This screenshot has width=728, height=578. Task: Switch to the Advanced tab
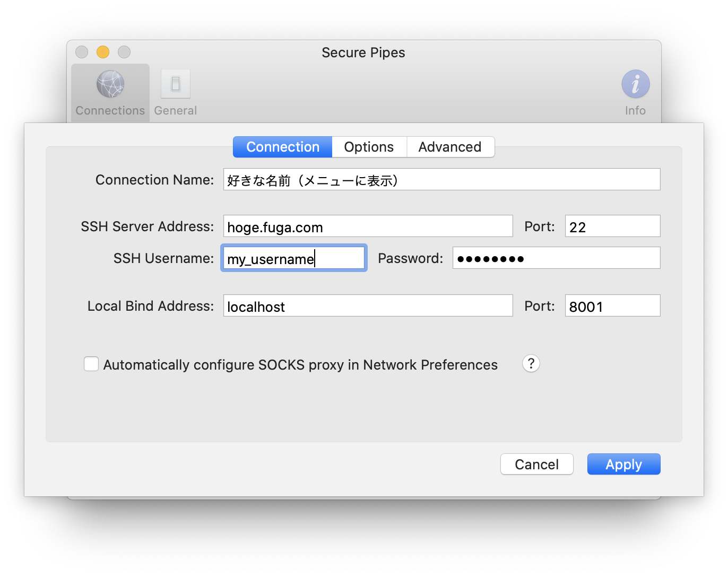pos(450,147)
